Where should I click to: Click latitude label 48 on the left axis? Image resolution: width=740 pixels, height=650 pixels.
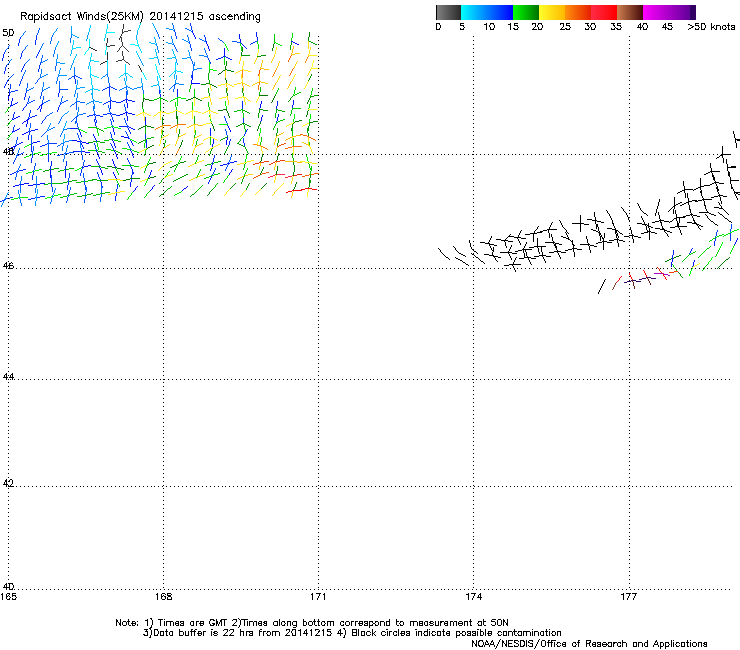point(8,152)
